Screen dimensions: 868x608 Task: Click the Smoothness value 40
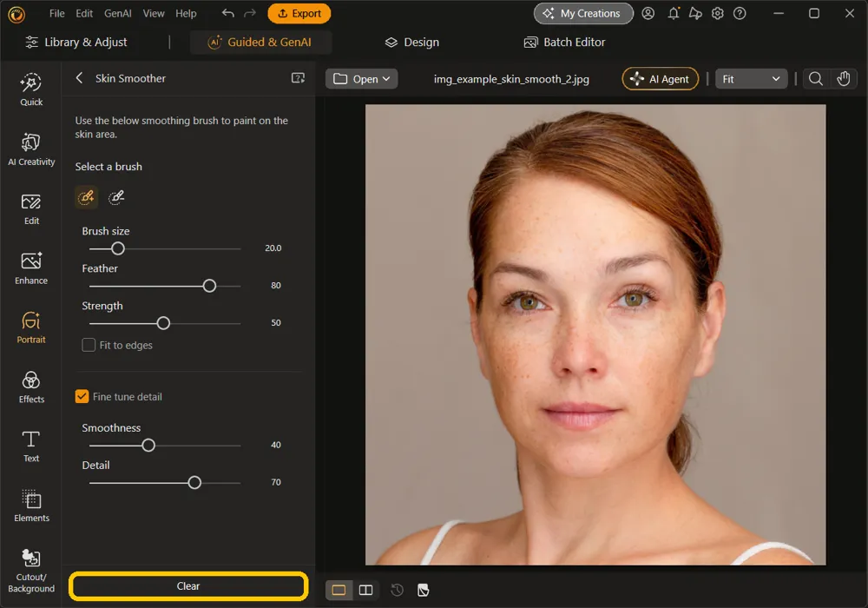tap(276, 445)
